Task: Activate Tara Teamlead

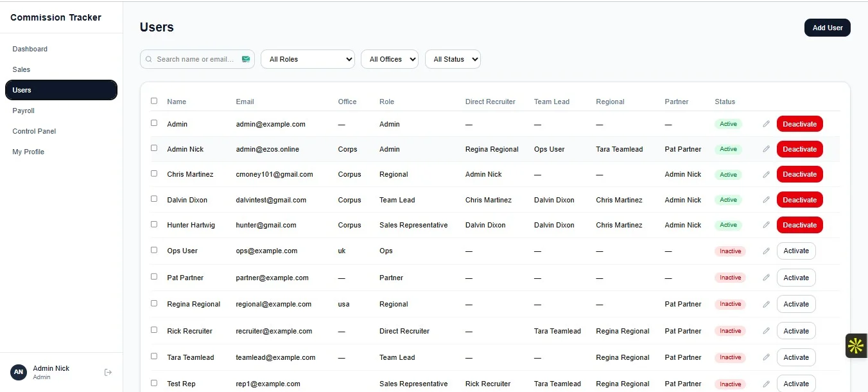Action: [796, 357]
